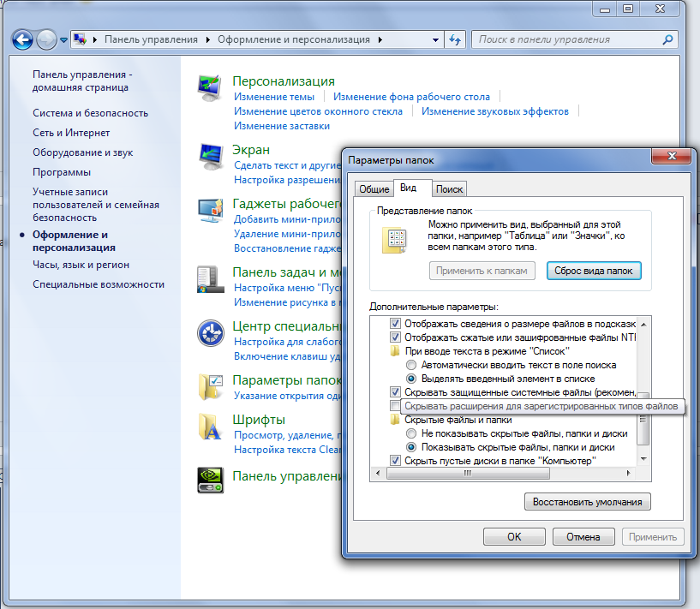Click the refresh button beside address bar
This screenshot has width=700, height=609.
click(x=455, y=39)
